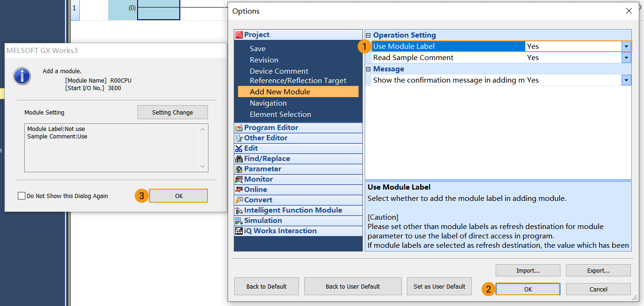Expand confirmation message setting dropdown
Screen dimensions: 644x306
pyautogui.click(x=626, y=80)
